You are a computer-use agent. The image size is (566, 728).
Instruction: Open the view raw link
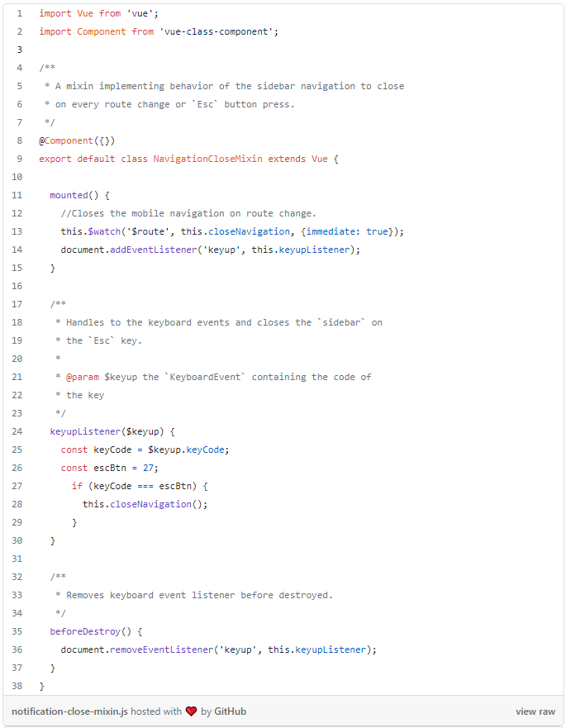[535, 711]
